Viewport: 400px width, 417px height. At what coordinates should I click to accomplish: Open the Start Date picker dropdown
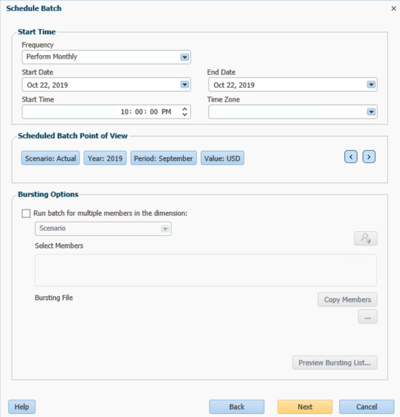[x=185, y=85]
